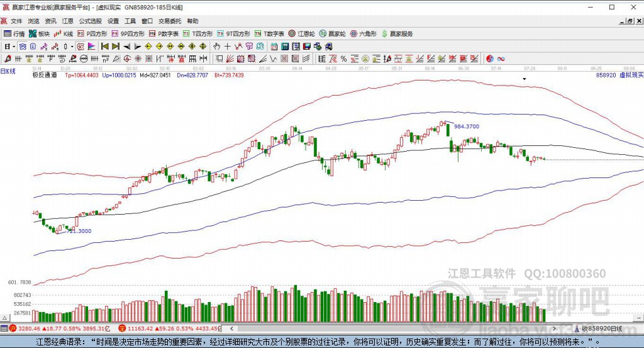Viewport: 644px width, 348px height.
Task: Open the 六角形 hexagon chart tool
Action: (x=364, y=33)
